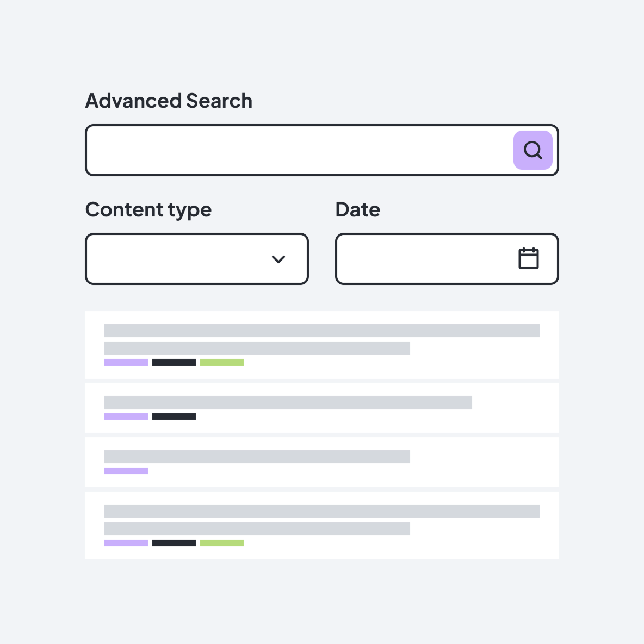
Task: Open the calendar date picker icon
Action: (x=528, y=258)
